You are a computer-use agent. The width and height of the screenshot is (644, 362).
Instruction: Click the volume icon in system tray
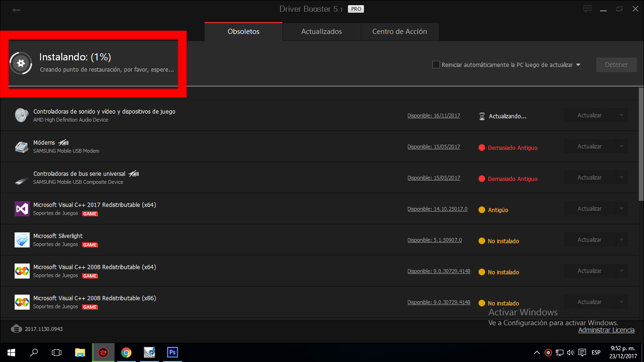570,352
